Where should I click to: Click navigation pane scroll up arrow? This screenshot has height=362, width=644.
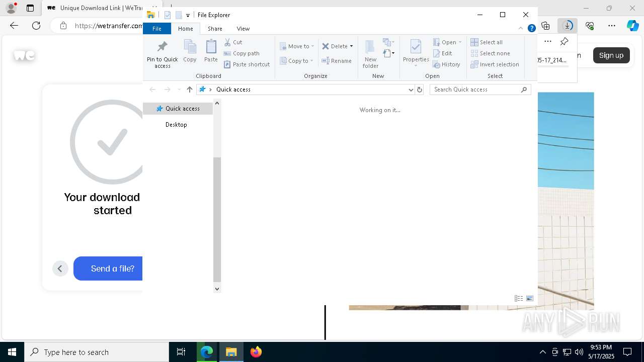217,103
